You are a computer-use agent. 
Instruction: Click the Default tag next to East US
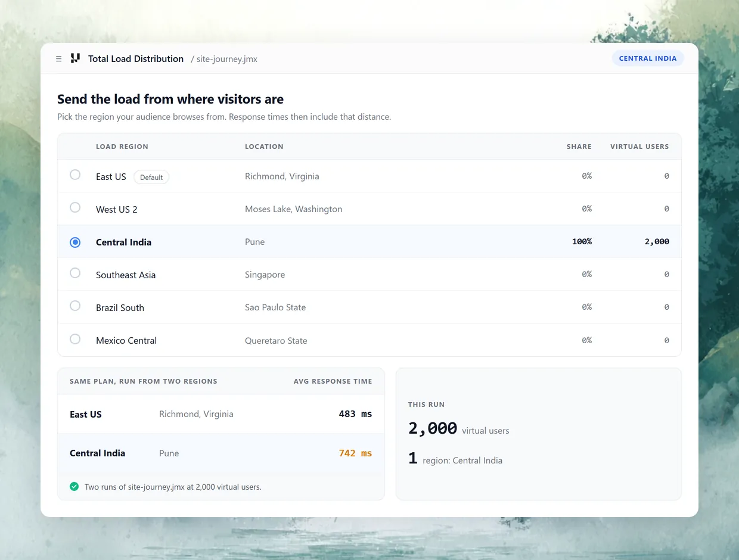151,177
